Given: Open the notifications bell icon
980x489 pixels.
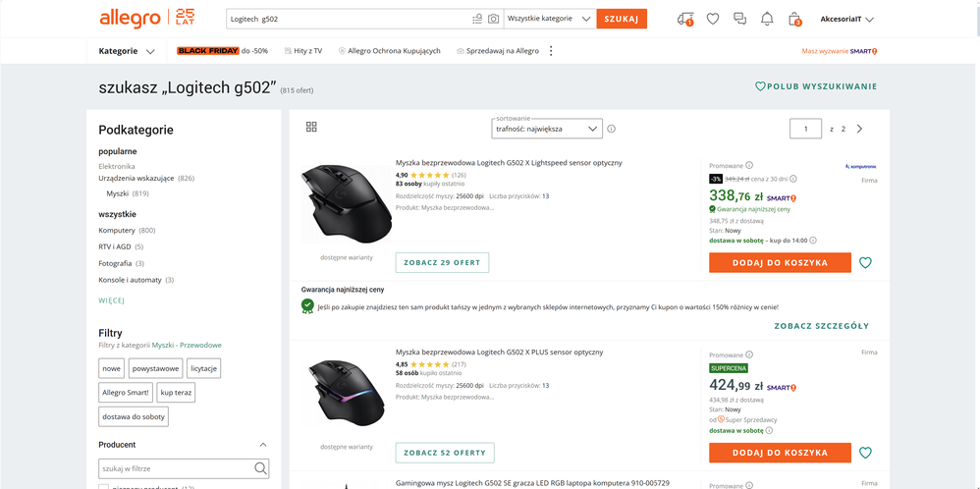Looking at the screenshot, I should [767, 19].
